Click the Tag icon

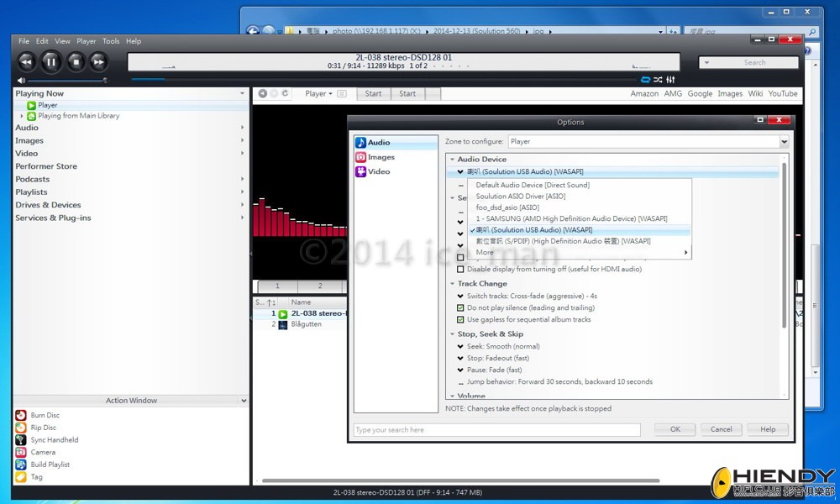coord(21,476)
